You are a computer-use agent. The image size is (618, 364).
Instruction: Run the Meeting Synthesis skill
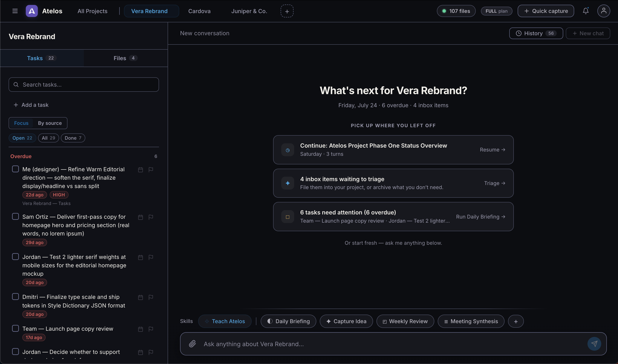pyautogui.click(x=471, y=321)
